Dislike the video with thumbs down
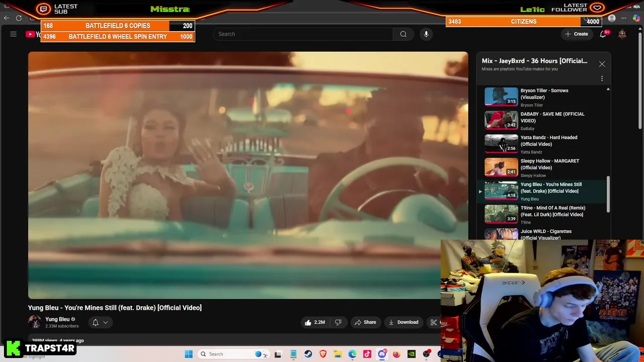The height and width of the screenshot is (362, 644). [x=338, y=322]
